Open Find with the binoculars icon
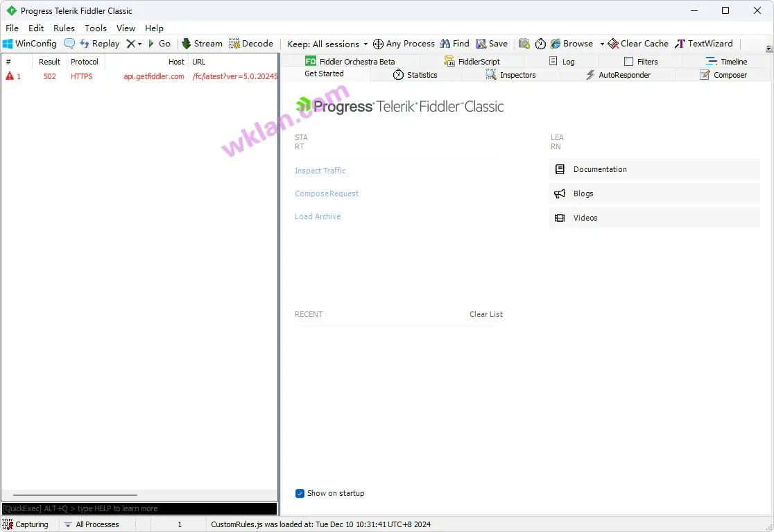 coord(454,44)
